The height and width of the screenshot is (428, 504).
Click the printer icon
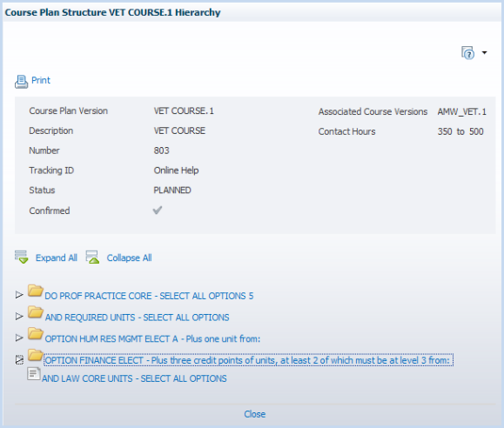click(21, 82)
